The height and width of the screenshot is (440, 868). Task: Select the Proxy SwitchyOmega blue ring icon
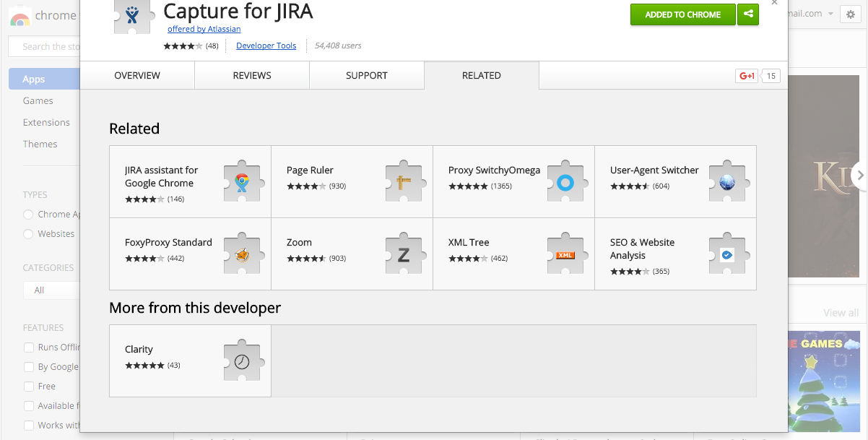point(565,182)
